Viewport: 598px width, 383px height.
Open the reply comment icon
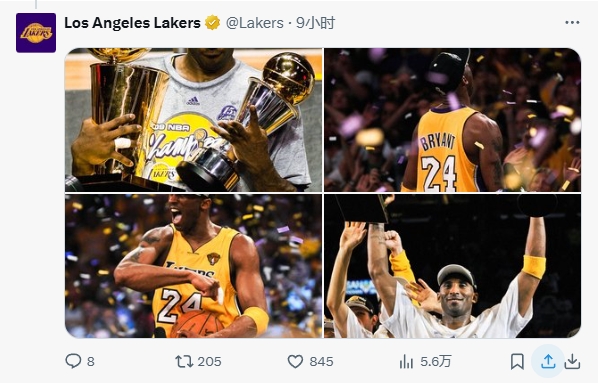[73, 361]
